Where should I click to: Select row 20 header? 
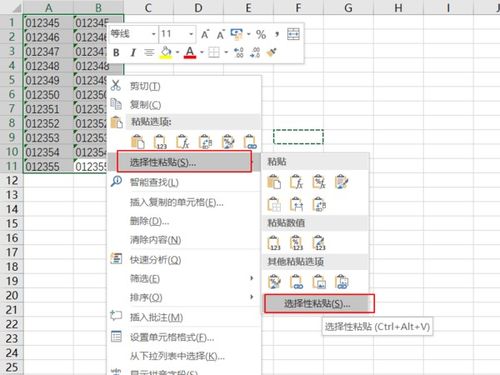(x=12, y=295)
